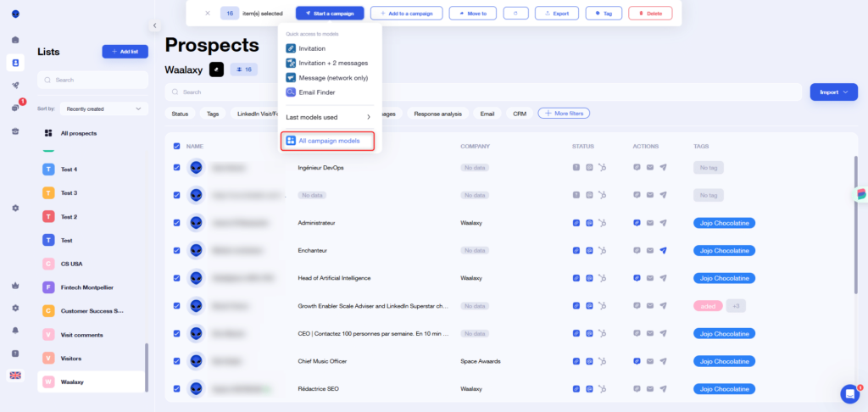Choose Email Finder from quick models
The height and width of the screenshot is (412, 868).
[x=329, y=92]
